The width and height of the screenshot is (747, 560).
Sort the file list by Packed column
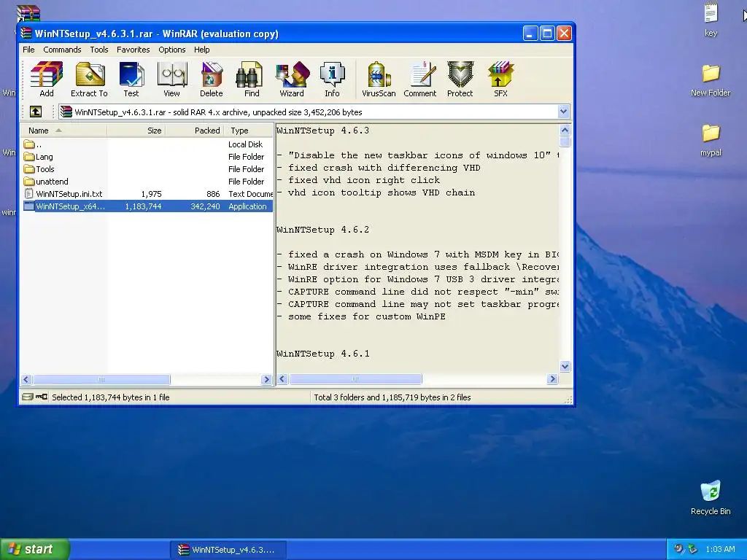(194, 131)
